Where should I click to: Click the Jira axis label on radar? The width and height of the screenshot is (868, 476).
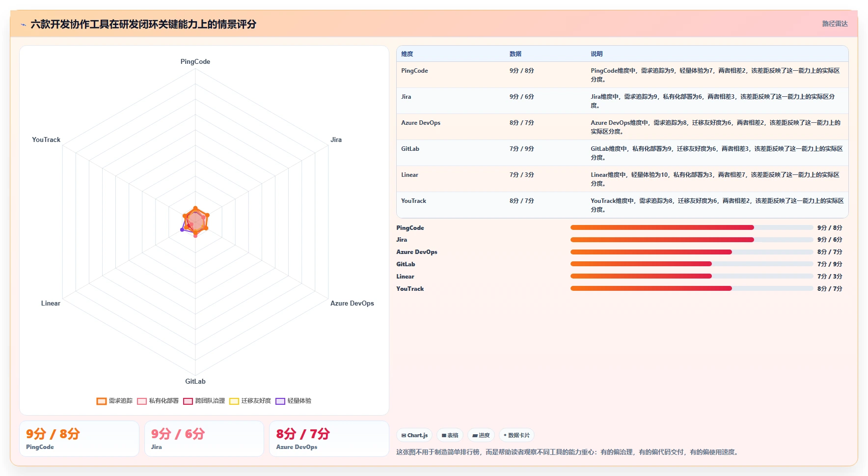[336, 140]
